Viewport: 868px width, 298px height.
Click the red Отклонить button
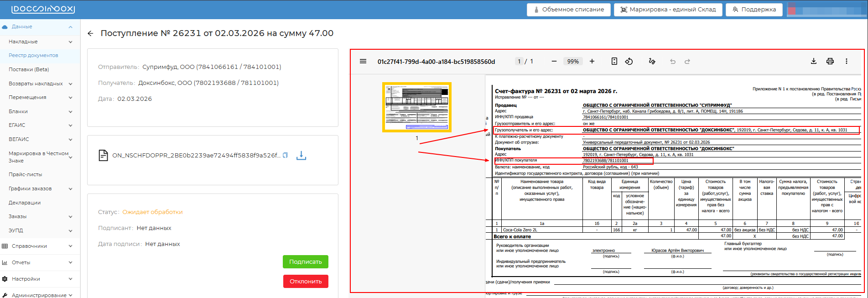click(x=305, y=281)
